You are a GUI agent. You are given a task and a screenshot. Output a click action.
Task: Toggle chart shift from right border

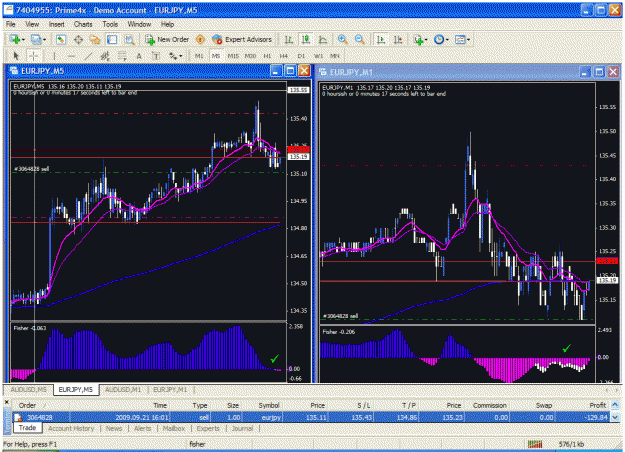398,39
